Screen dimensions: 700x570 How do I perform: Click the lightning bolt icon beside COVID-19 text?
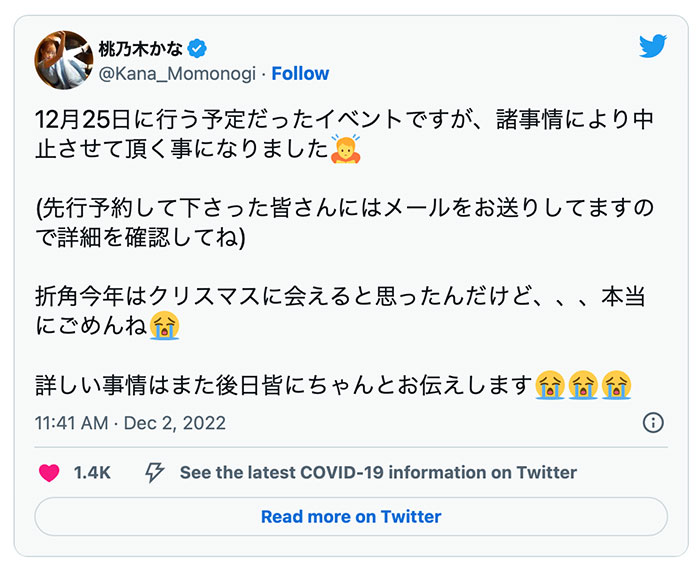coord(155,473)
